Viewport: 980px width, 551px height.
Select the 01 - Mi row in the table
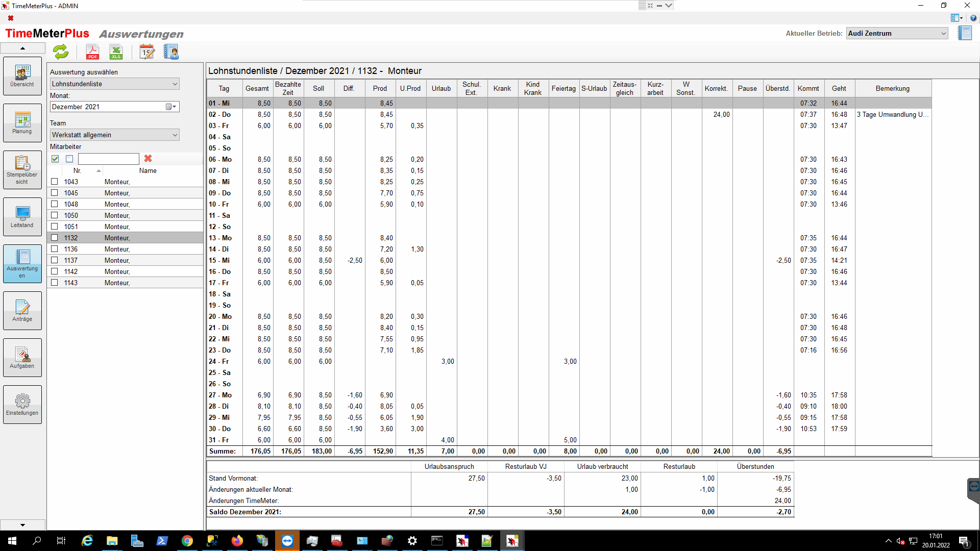click(x=569, y=103)
